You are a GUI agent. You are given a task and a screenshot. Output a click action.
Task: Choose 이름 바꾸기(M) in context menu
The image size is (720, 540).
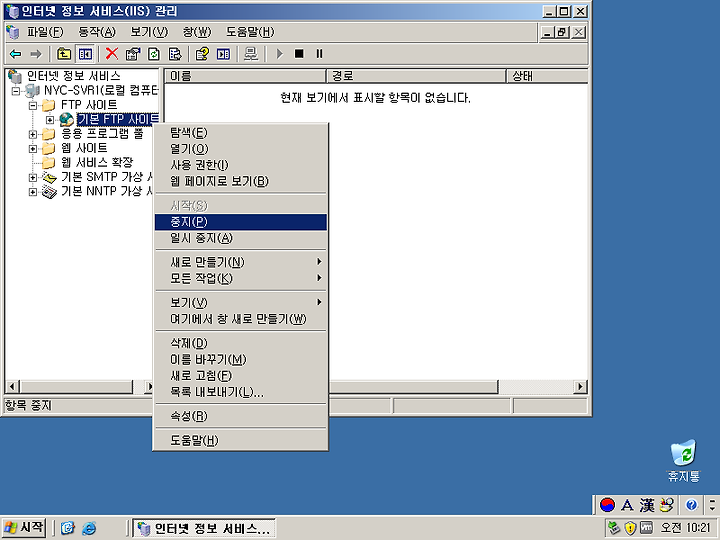[x=241, y=359]
